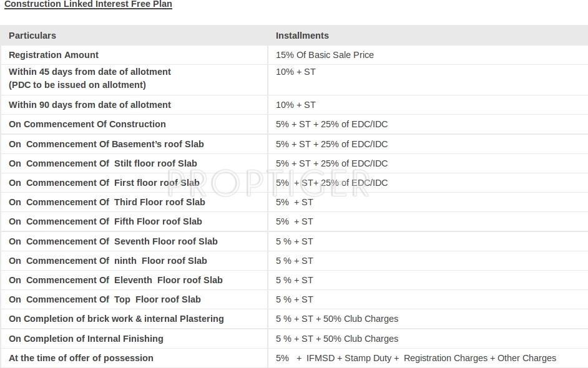Select the IFMSD + Stamp Duty installment cell

(416, 358)
